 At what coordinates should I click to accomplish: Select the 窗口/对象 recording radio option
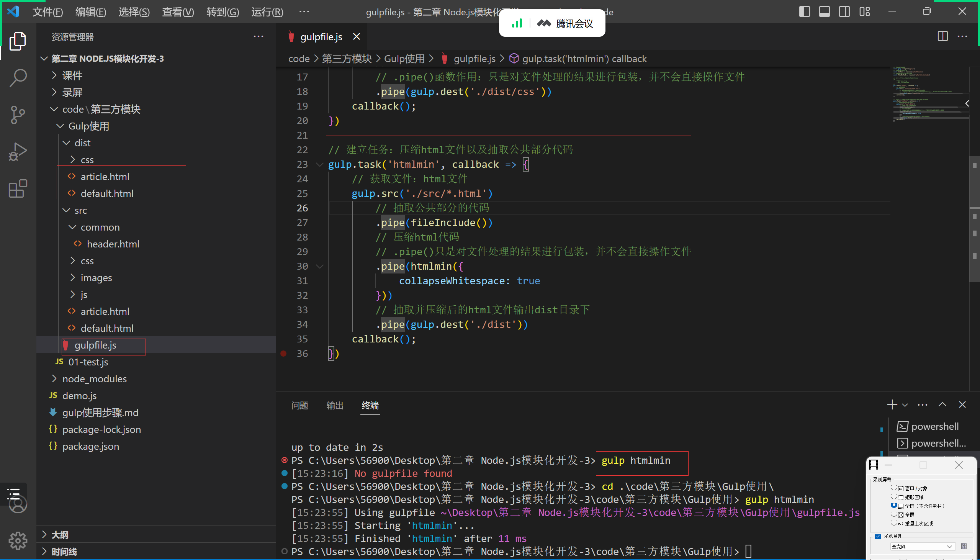point(894,488)
